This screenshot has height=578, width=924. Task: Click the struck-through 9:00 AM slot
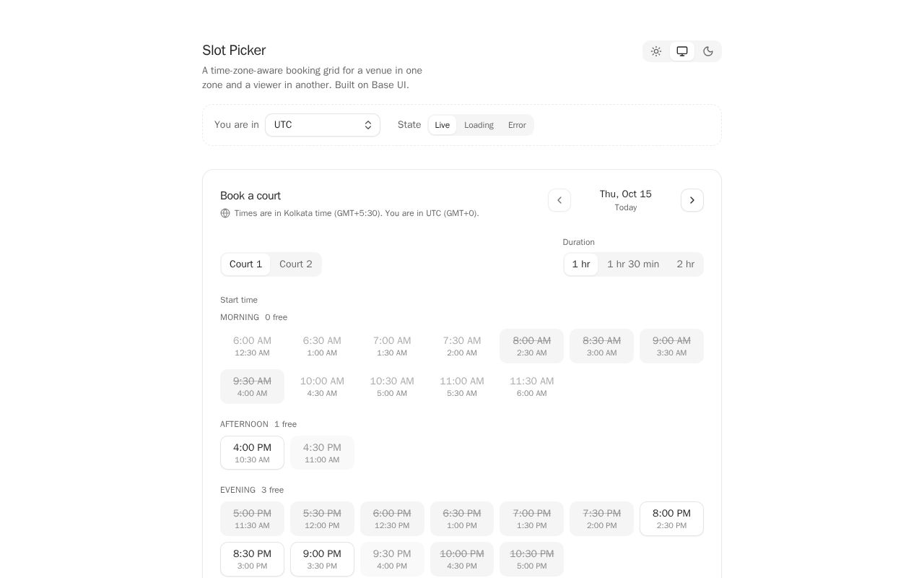tap(671, 346)
